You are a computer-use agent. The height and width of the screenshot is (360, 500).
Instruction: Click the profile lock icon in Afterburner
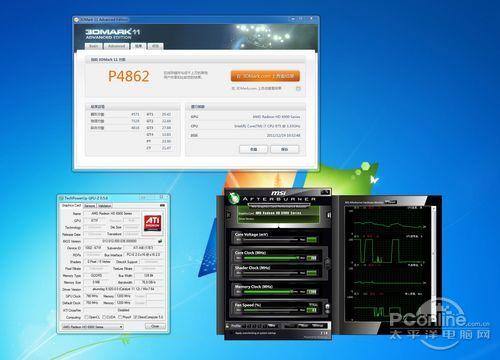point(228,326)
